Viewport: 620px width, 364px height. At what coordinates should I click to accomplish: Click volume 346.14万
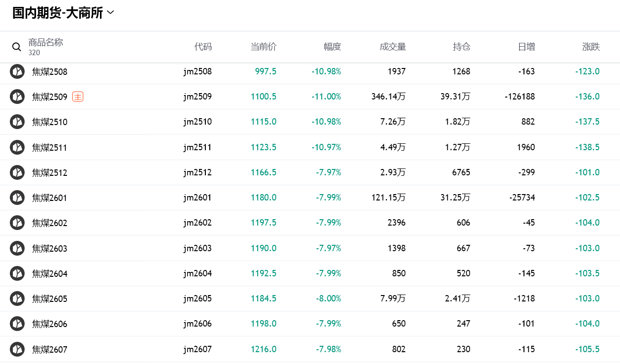tap(389, 97)
